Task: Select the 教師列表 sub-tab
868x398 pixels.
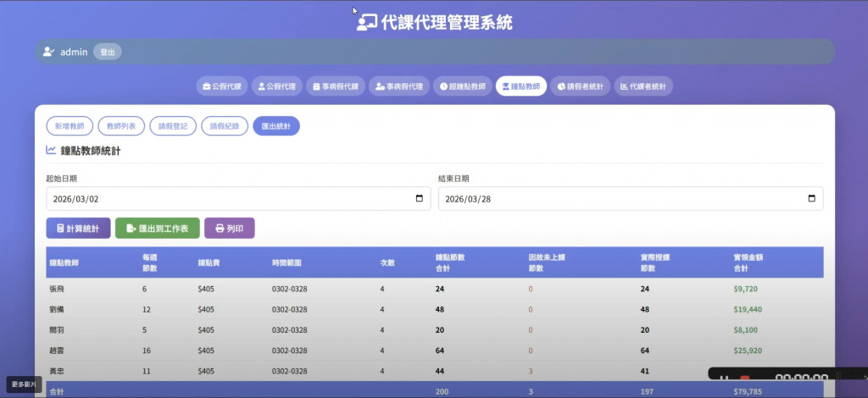Action: [121, 126]
